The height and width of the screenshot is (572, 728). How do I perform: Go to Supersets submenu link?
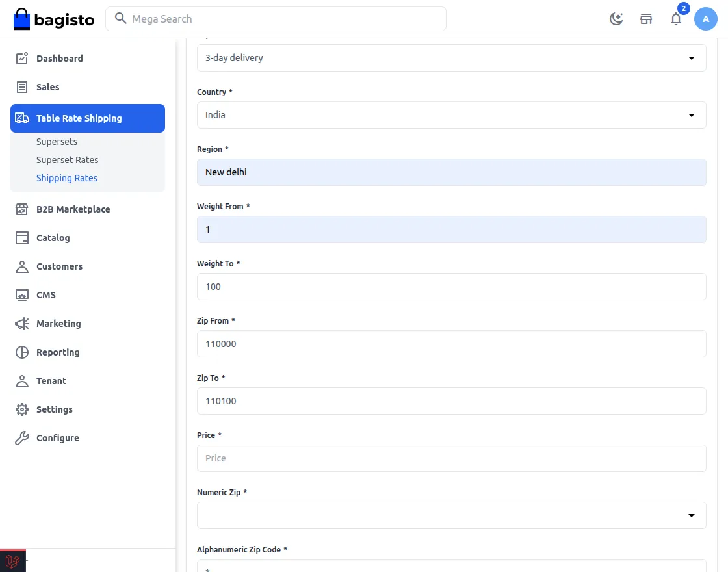coord(57,142)
